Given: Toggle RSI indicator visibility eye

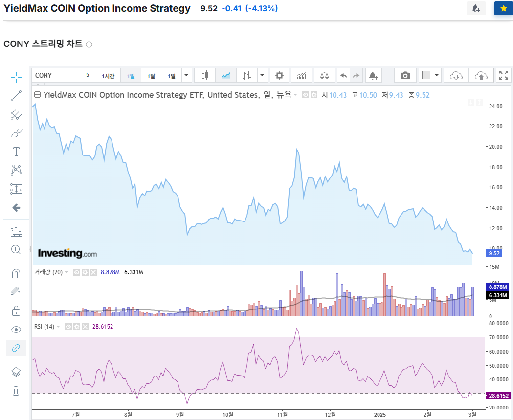Looking at the screenshot, I should 68,327.
